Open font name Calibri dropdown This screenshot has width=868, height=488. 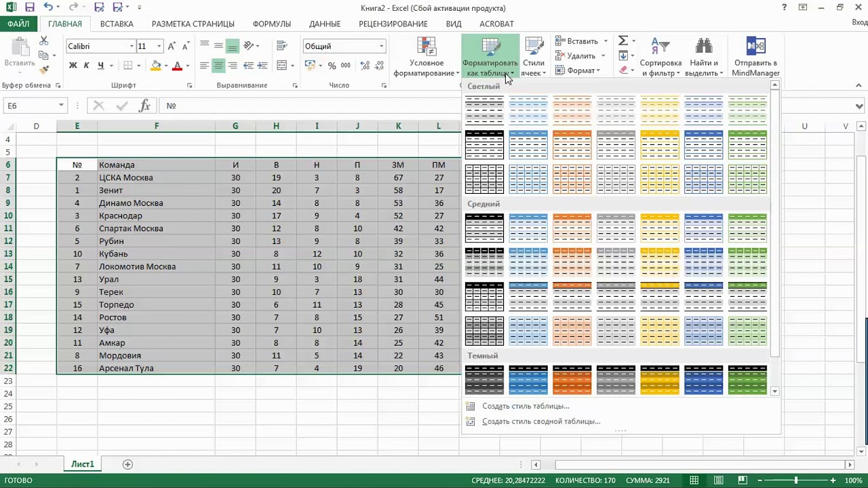(x=132, y=46)
